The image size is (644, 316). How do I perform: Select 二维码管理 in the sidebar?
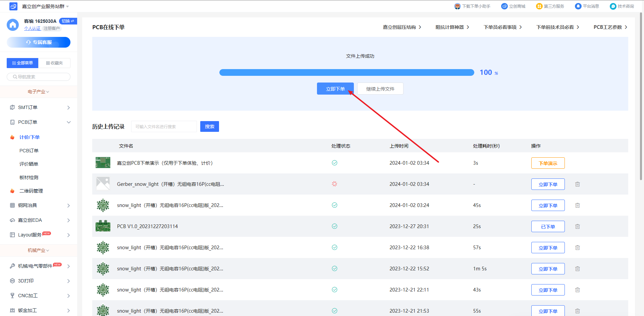[31, 191]
